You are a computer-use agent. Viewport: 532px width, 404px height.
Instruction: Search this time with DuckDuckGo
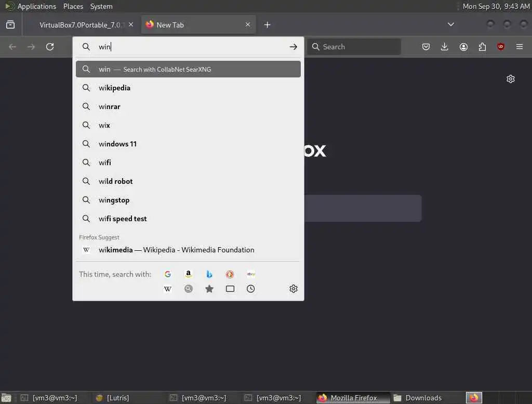[x=230, y=274]
